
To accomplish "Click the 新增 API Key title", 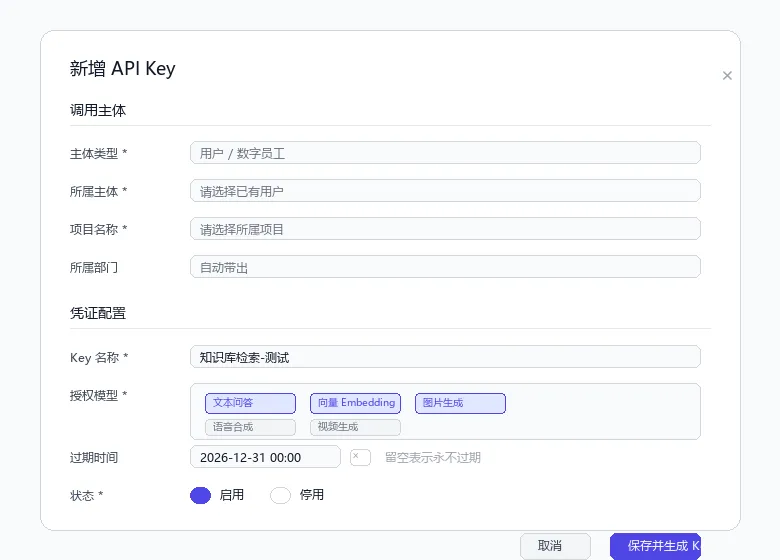I will coord(122,69).
